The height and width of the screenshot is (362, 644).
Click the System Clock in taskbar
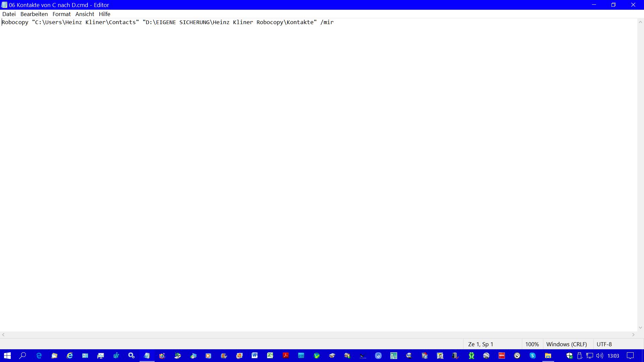[x=614, y=355]
